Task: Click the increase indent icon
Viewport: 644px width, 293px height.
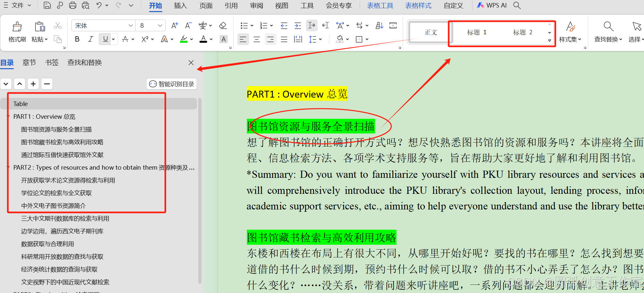Action: point(298,25)
